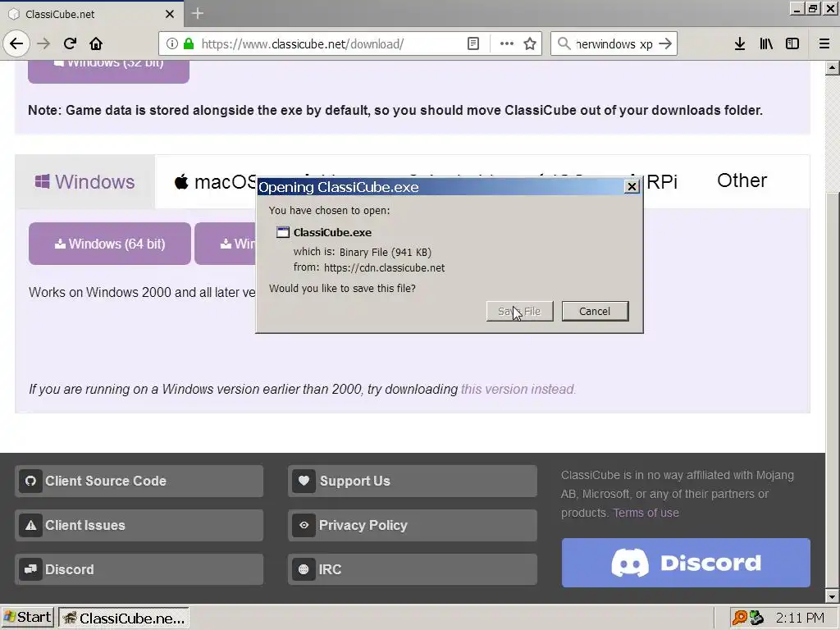Click the ClassiCube.exe file type icon

[x=283, y=232]
